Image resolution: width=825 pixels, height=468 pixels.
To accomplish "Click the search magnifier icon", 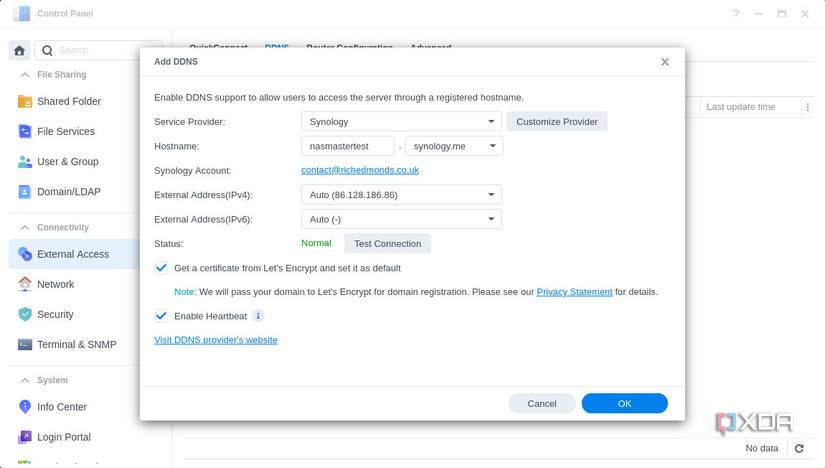I will 47,51.
